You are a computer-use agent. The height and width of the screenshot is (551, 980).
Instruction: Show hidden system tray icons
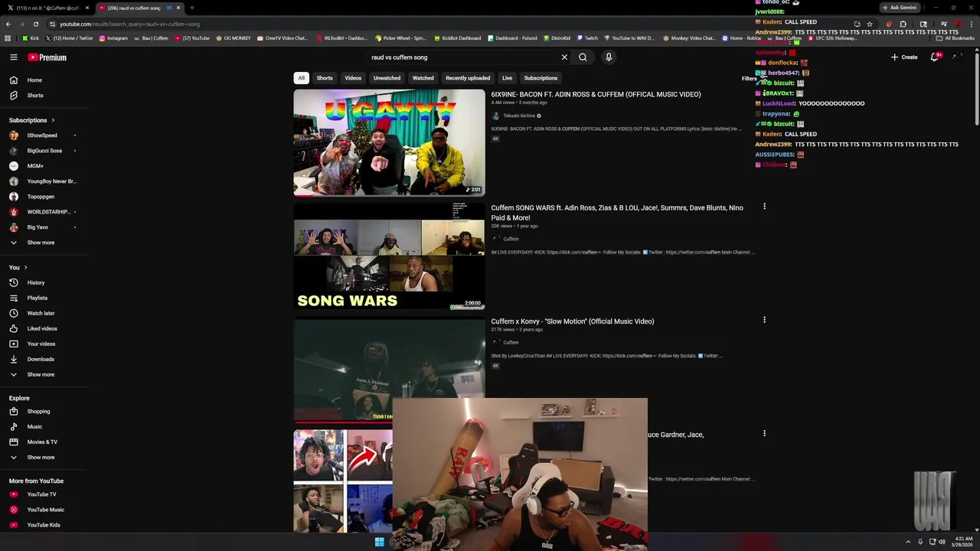908,542
